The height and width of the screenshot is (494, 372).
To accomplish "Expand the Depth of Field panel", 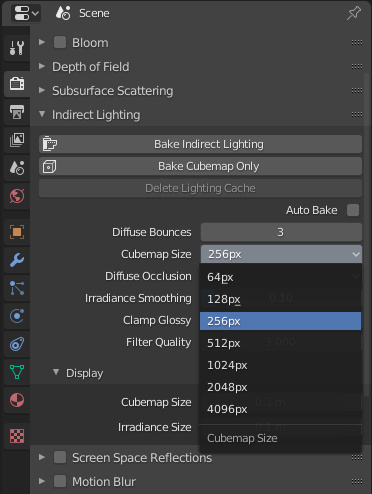I will (42, 66).
